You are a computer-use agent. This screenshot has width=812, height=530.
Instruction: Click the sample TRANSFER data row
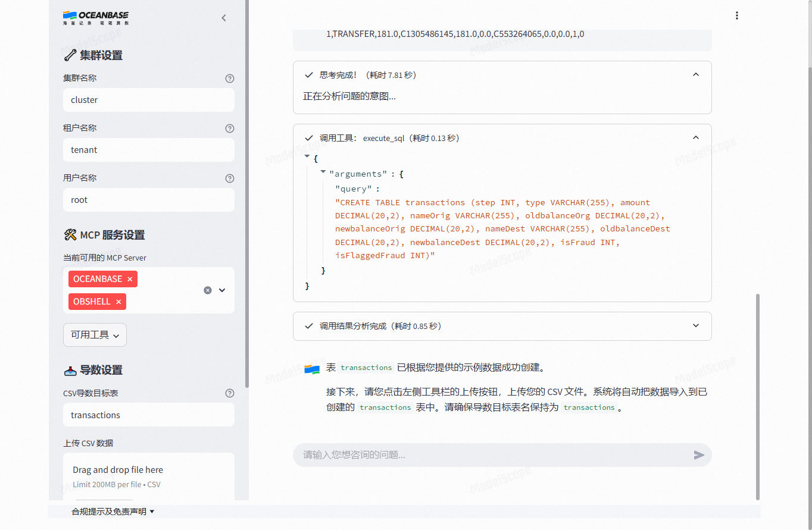[x=455, y=35]
